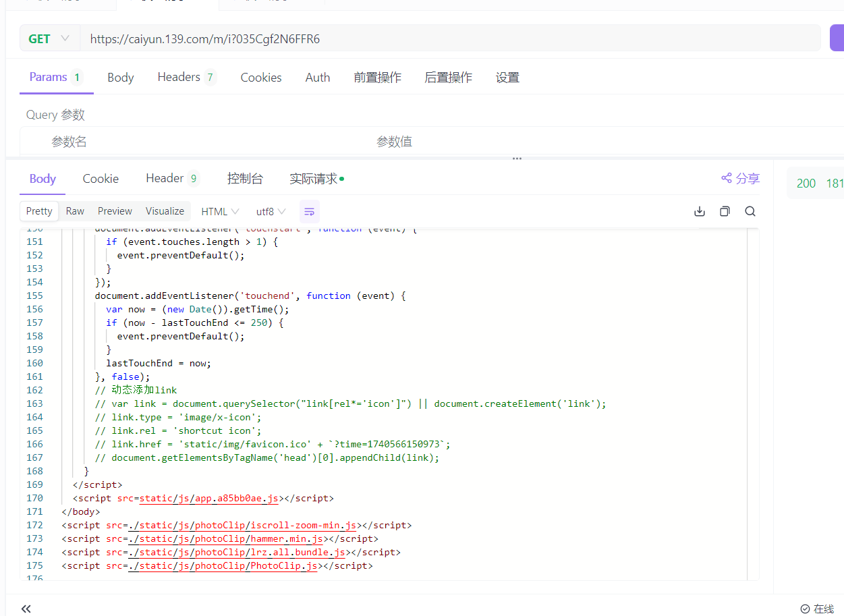Click line number 155 in the gutter

[34, 296]
